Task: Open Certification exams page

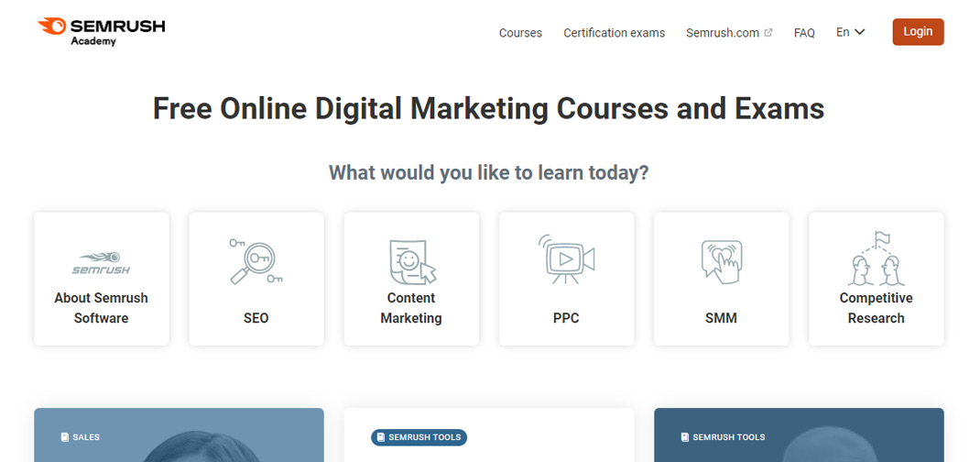Action: 614,33
